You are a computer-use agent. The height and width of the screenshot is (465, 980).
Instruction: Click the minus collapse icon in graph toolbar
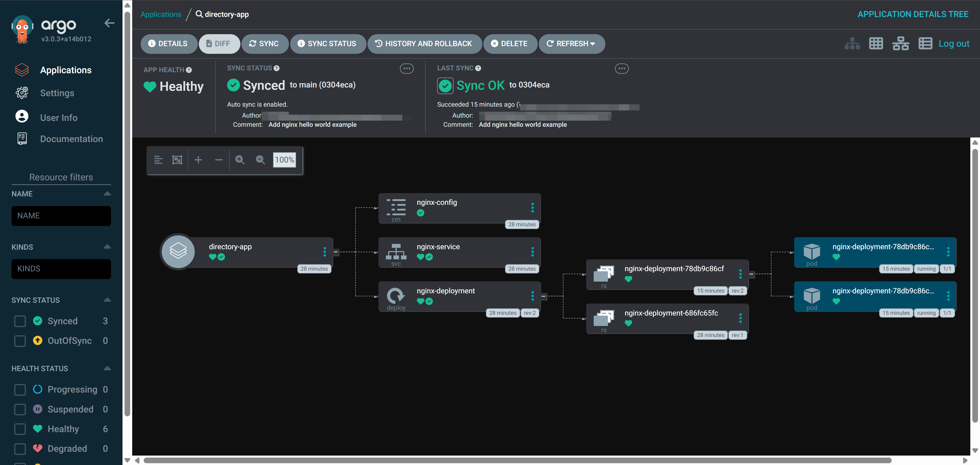219,160
